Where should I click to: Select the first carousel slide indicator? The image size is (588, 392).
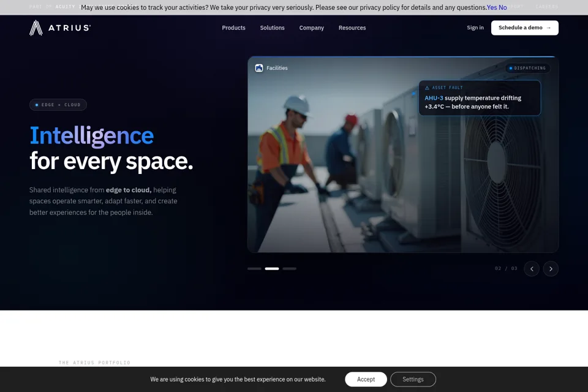click(254, 269)
